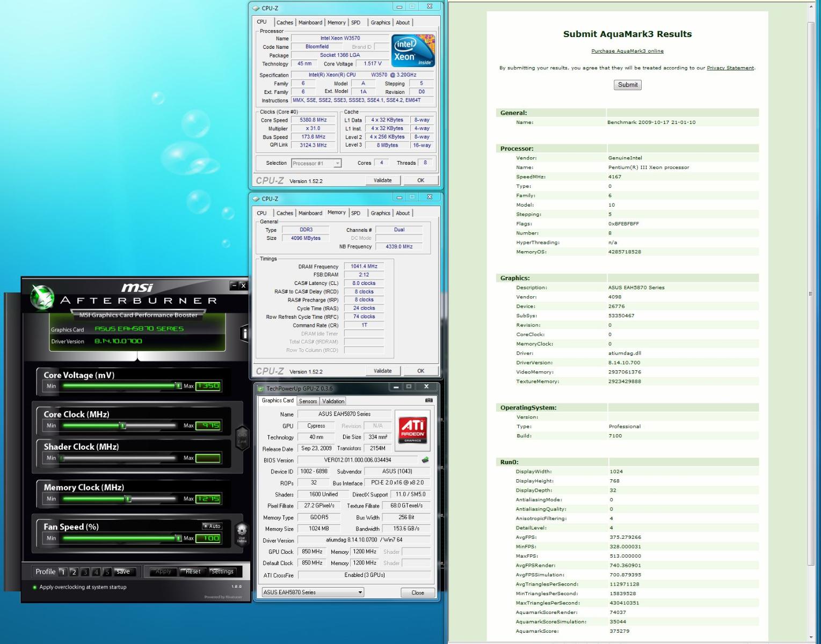
Task: Open the Graphics tab in top CPU-Z
Action: 380,23
